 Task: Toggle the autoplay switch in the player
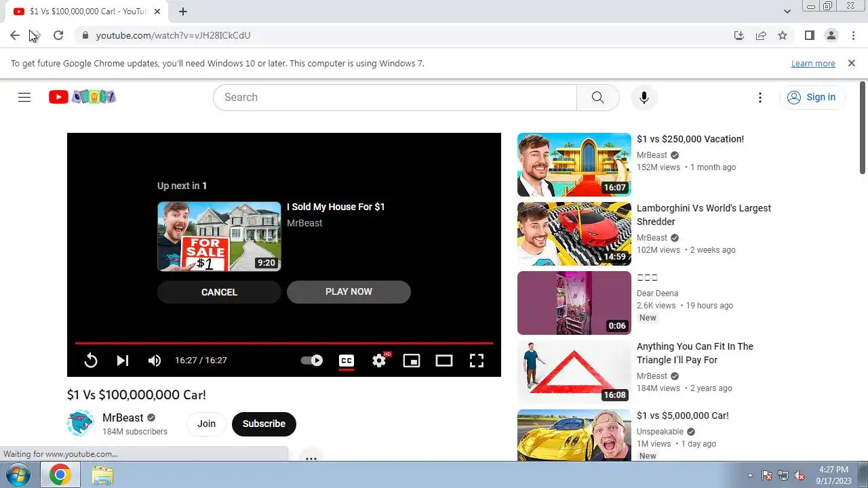coord(312,361)
